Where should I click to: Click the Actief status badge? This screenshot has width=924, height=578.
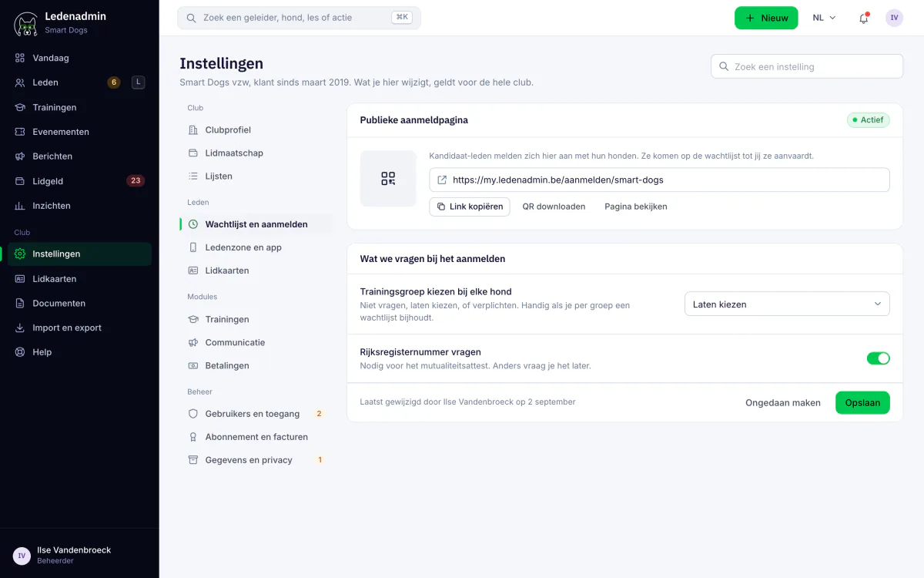pyautogui.click(x=869, y=120)
